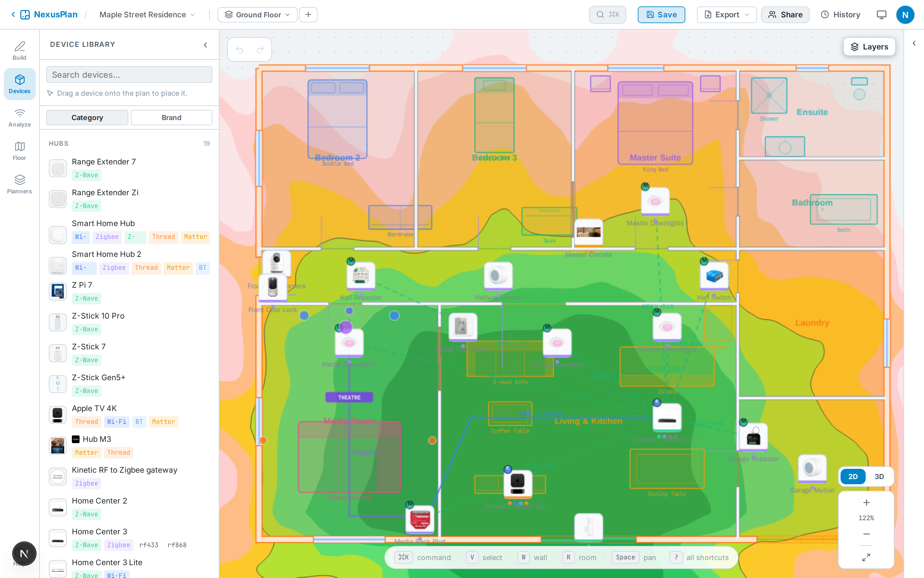924x578 pixels.
Task: Open presentation display mode icon
Action: coord(881,14)
